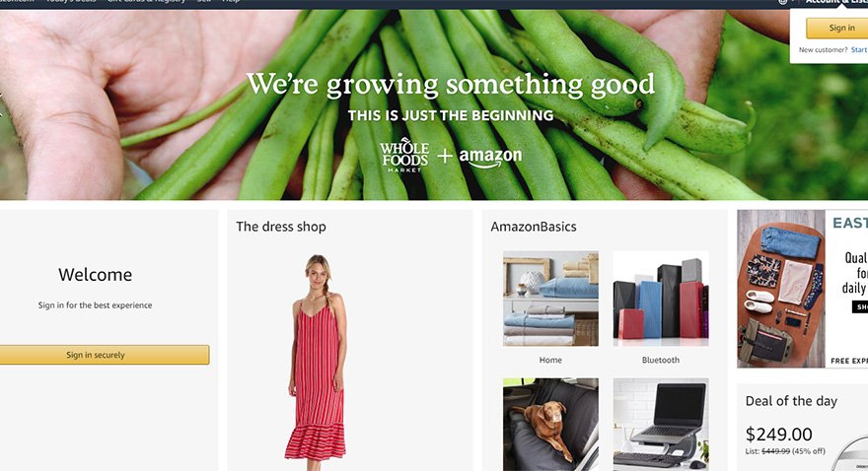The height and width of the screenshot is (471, 868).
Task: Click the amazon logo in the hero banner
Action: click(490, 158)
